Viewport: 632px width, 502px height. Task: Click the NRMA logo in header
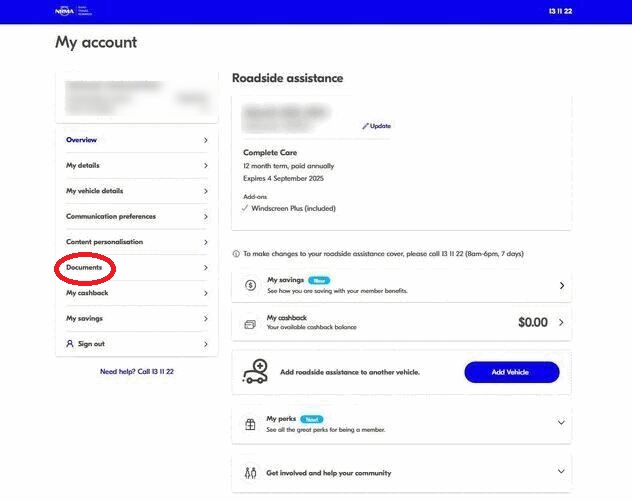coord(67,11)
